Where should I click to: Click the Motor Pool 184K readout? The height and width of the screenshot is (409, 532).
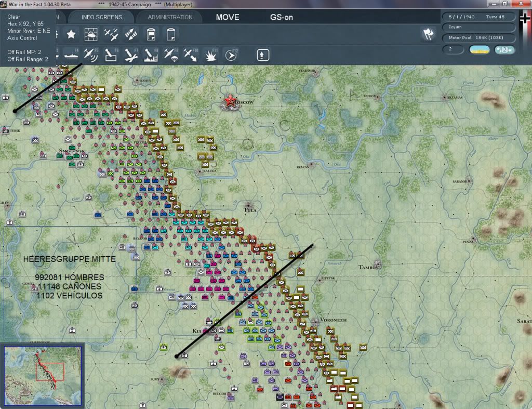pyautogui.click(x=478, y=37)
